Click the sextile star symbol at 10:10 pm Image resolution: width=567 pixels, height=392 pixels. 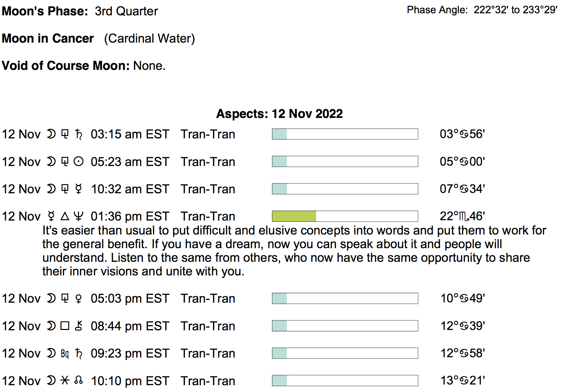pyautogui.click(x=65, y=380)
